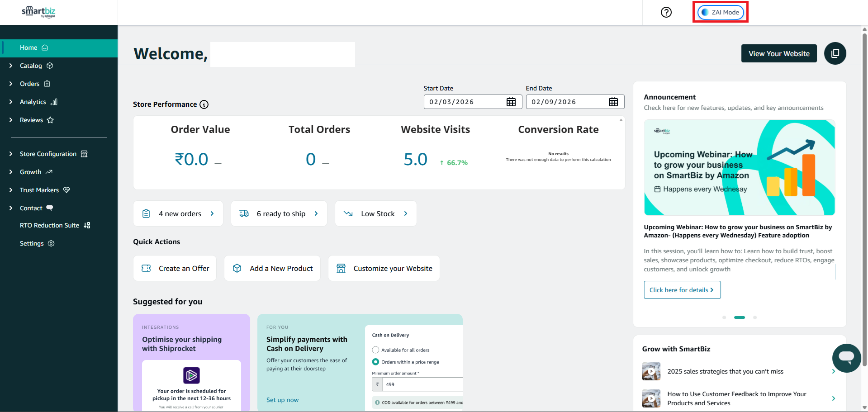Select 'Available for all orders' radio option
This screenshot has width=868, height=412.
click(x=375, y=350)
